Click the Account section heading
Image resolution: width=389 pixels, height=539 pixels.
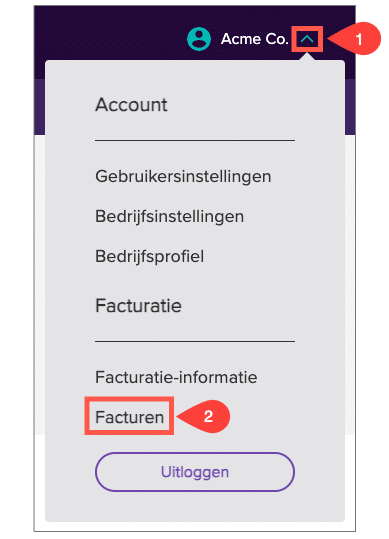click(x=131, y=104)
